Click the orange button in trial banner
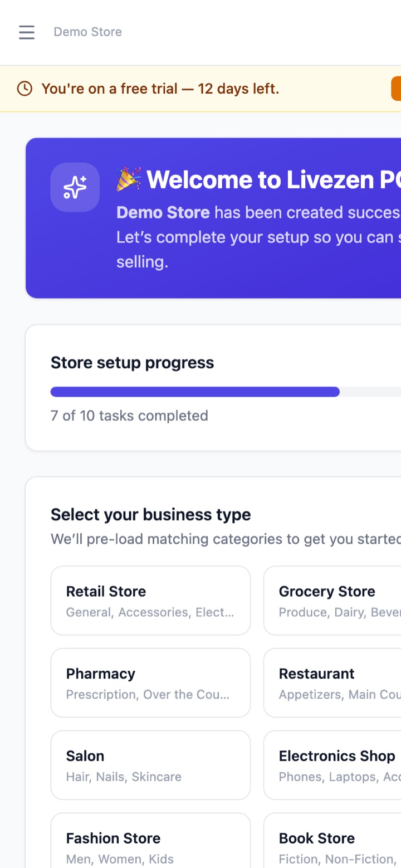 pyautogui.click(x=396, y=89)
